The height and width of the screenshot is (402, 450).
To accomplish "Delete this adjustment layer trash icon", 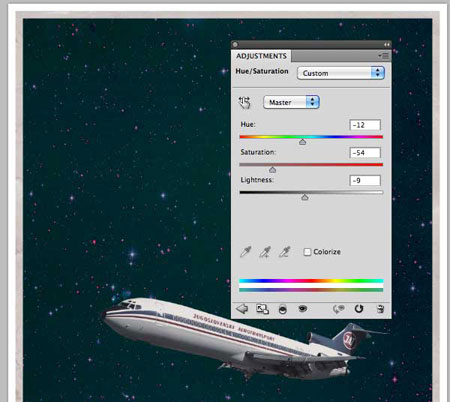I will [380, 309].
